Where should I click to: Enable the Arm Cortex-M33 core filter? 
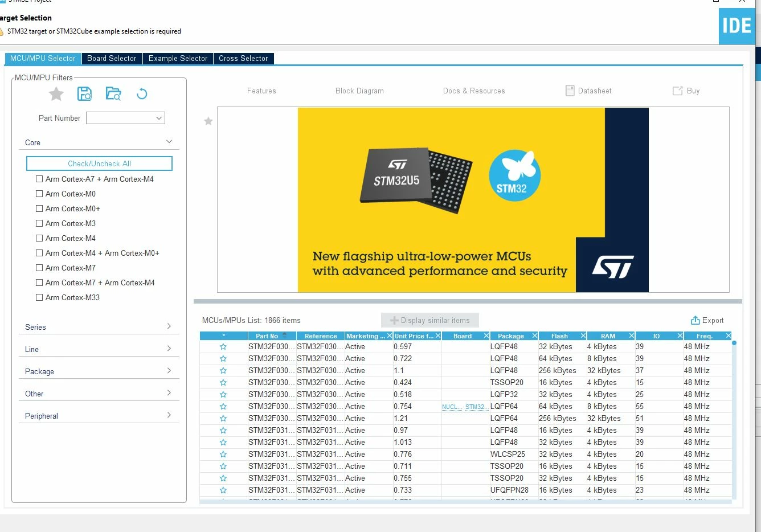39,297
